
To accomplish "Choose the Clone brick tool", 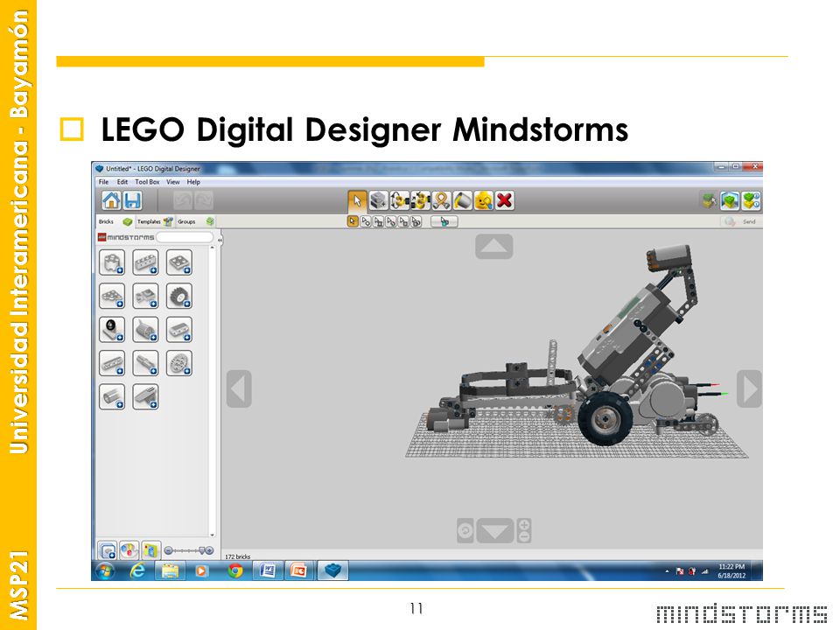I will [x=378, y=201].
